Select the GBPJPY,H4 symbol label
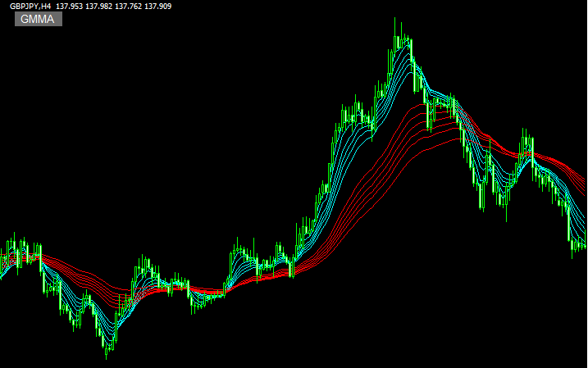Screen dimensions: 588x368 tap(30, 6)
